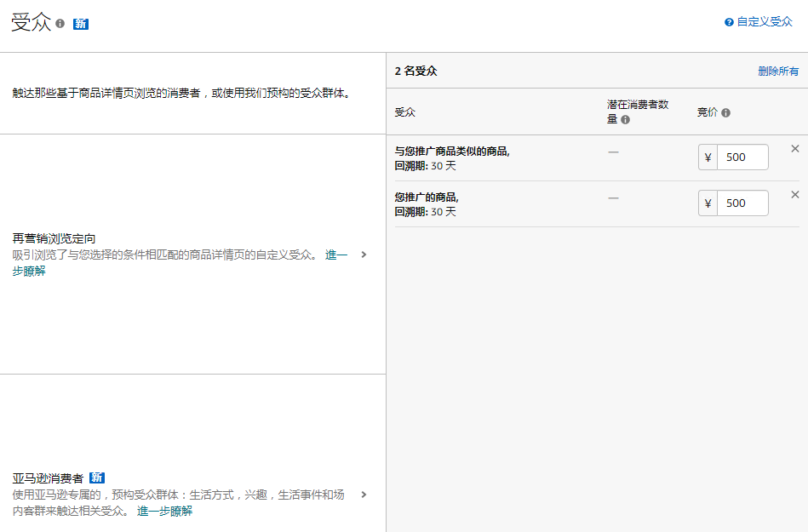Click the 新 badge next to 受众 title
The height and width of the screenshot is (532, 808).
tap(80, 24)
